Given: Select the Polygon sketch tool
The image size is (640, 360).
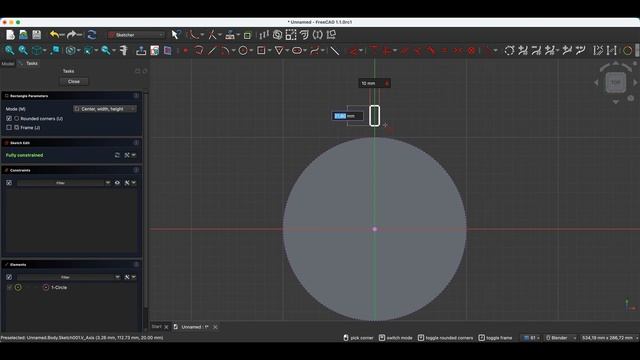Looking at the screenshot, I should point(279,51).
